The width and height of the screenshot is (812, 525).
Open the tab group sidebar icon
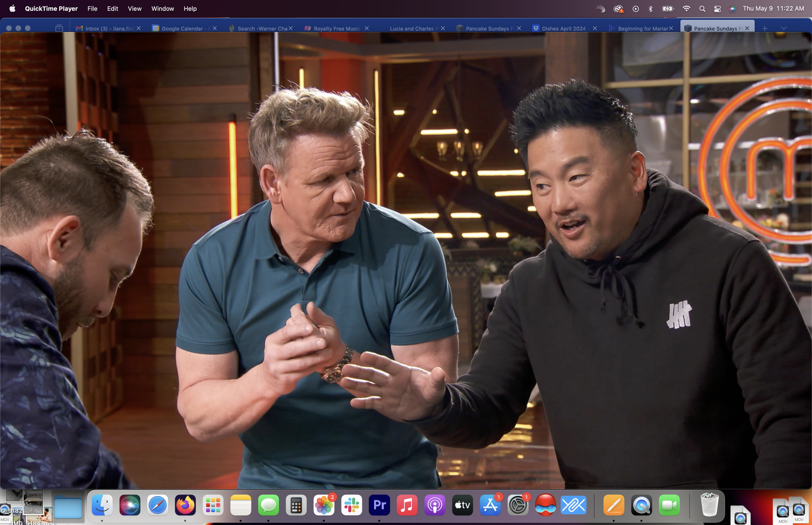tap(59, 28)
